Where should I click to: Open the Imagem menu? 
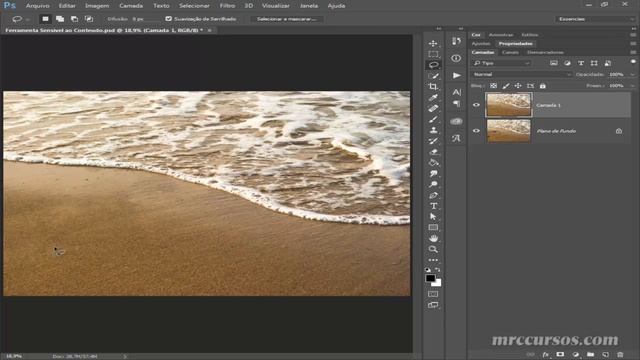click(x=97, y=6)
